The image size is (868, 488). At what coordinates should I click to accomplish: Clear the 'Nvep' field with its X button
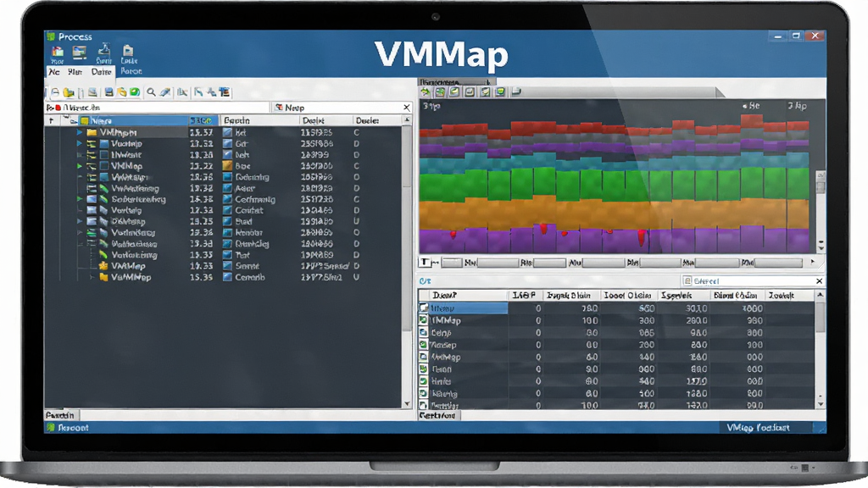coord(407,108)
